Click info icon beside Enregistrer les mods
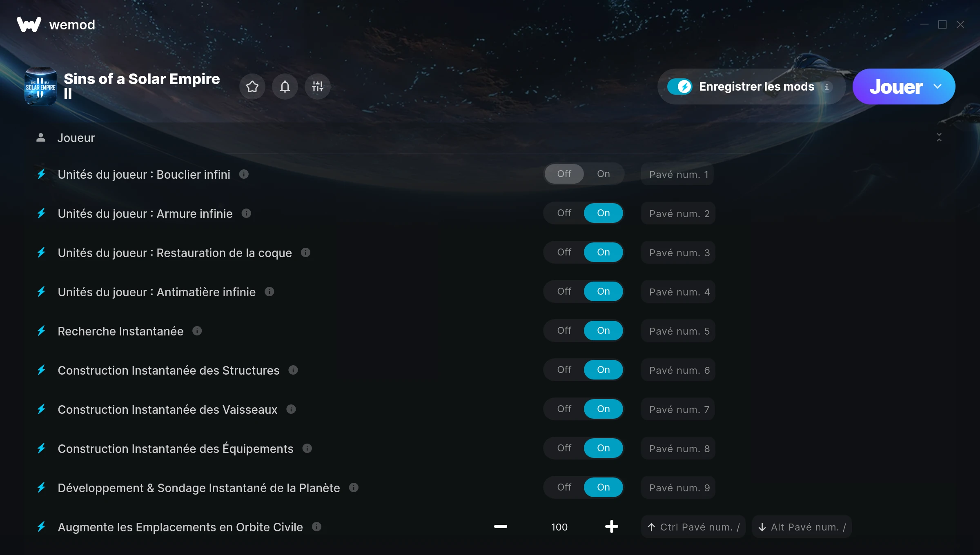The image size is (980, 555). tap(826, 87)
